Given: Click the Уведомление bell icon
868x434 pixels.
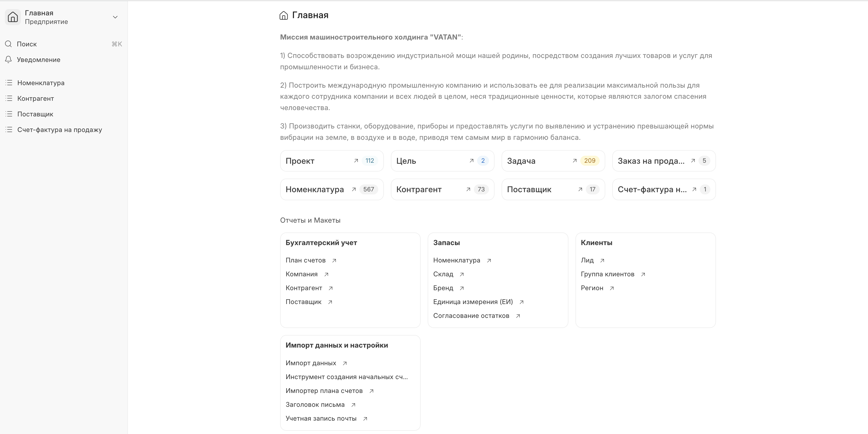Looking at the screenshot, I should click(8, 60).
